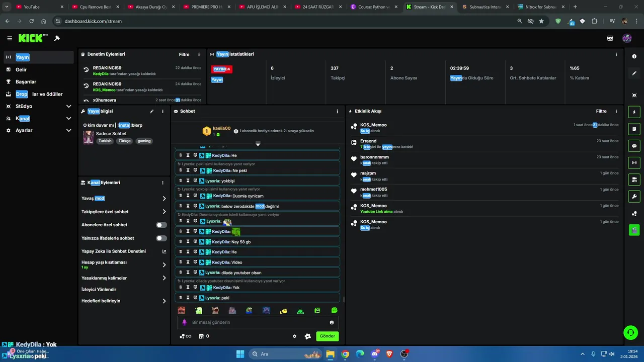Image resolution: width=644 pixels, height=362 pixels.
Task: Open the Yayın İstatistikleri three-dot menu
Action: 616,54
